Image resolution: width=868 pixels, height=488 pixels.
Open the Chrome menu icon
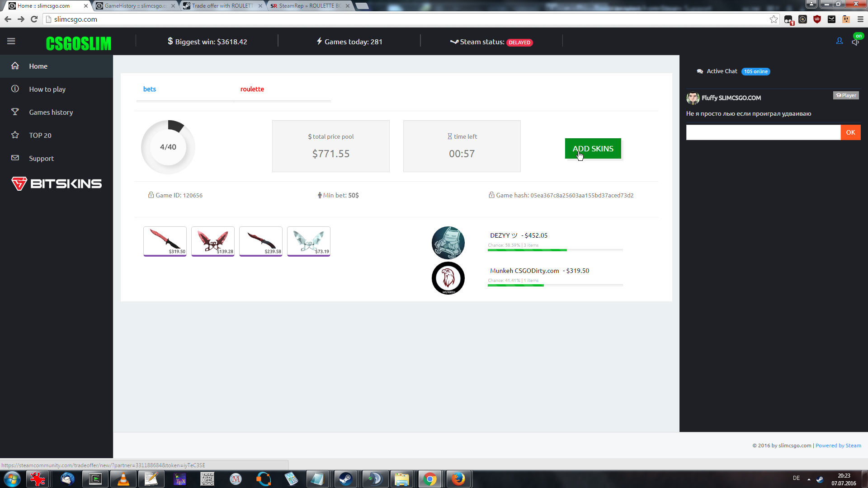860,19
